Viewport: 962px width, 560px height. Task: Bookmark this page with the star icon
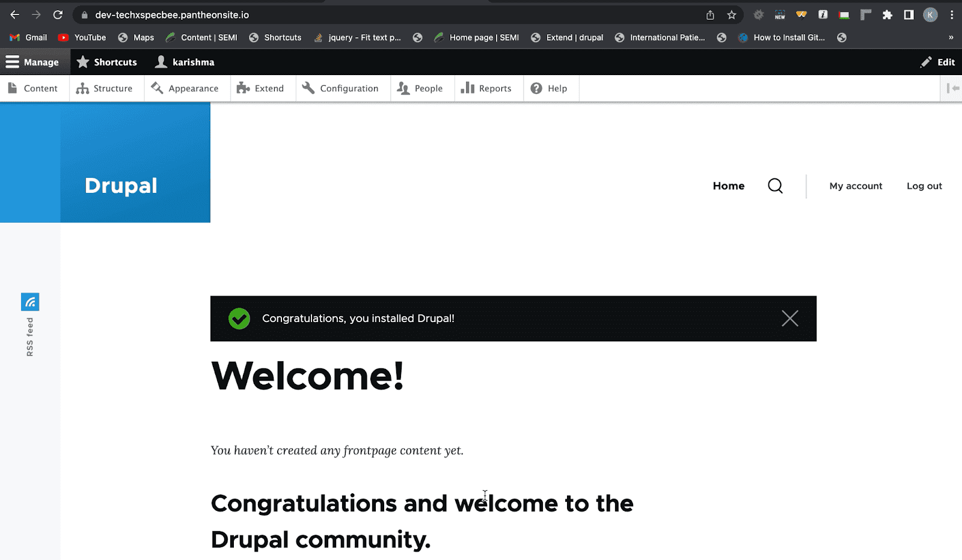[732, 15]
